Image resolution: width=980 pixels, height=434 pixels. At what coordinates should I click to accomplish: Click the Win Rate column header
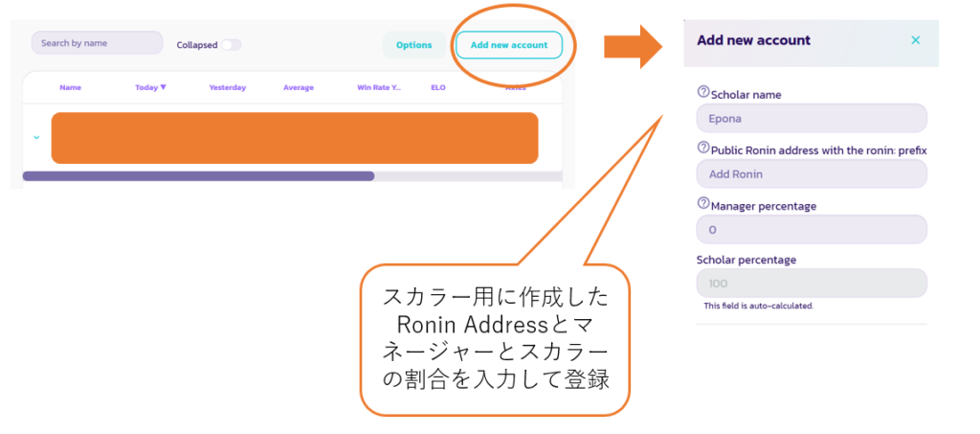click(x=379, y=87)
